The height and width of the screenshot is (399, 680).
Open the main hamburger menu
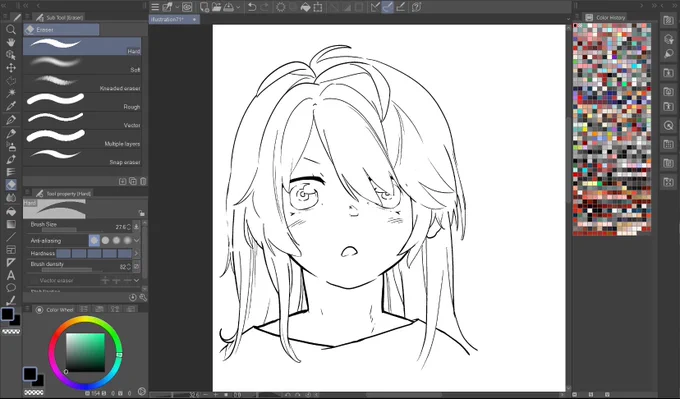click(x=155, y=7)
